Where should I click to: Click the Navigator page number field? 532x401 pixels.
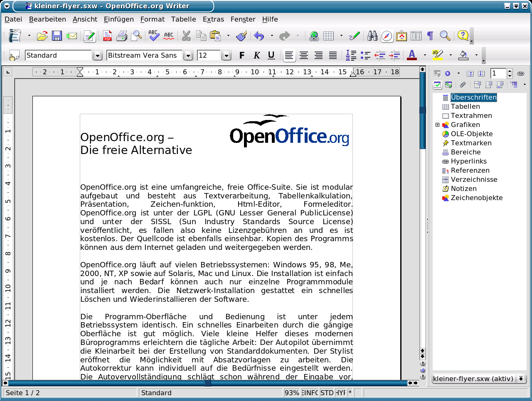tap(498, 73)
